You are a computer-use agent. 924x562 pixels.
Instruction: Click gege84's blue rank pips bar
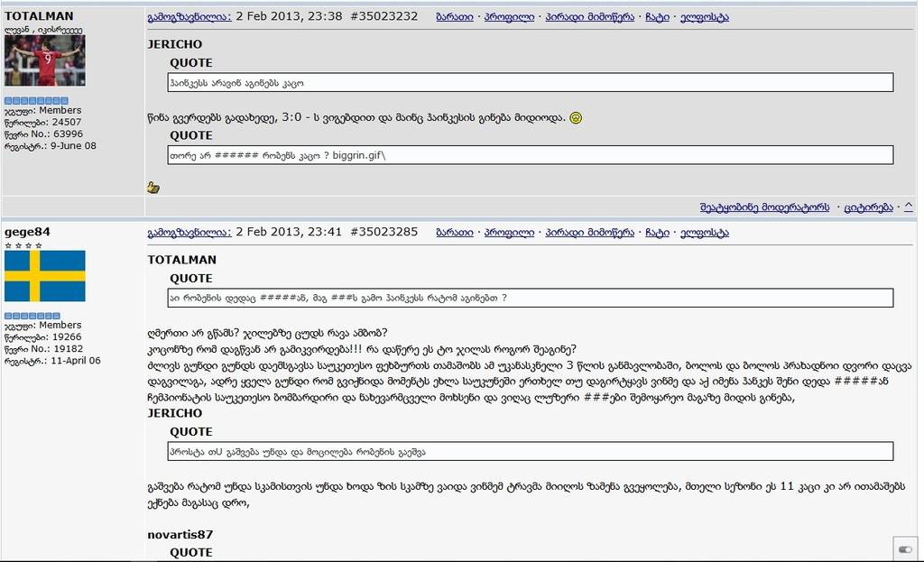(32, 316)
